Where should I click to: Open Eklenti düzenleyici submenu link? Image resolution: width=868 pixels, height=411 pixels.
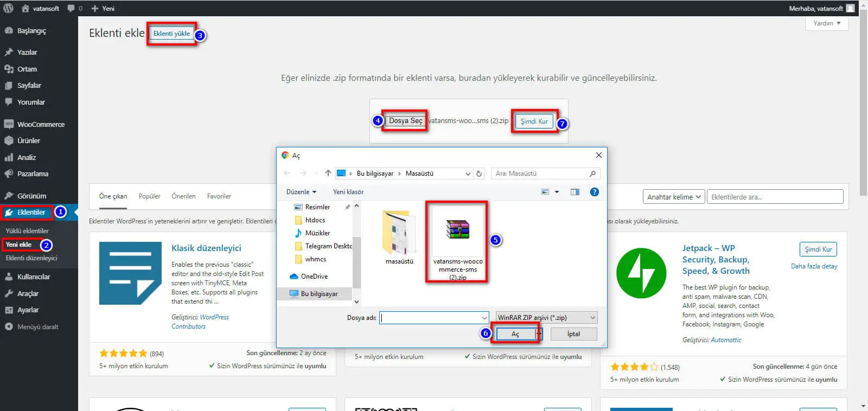coord(31,258)
